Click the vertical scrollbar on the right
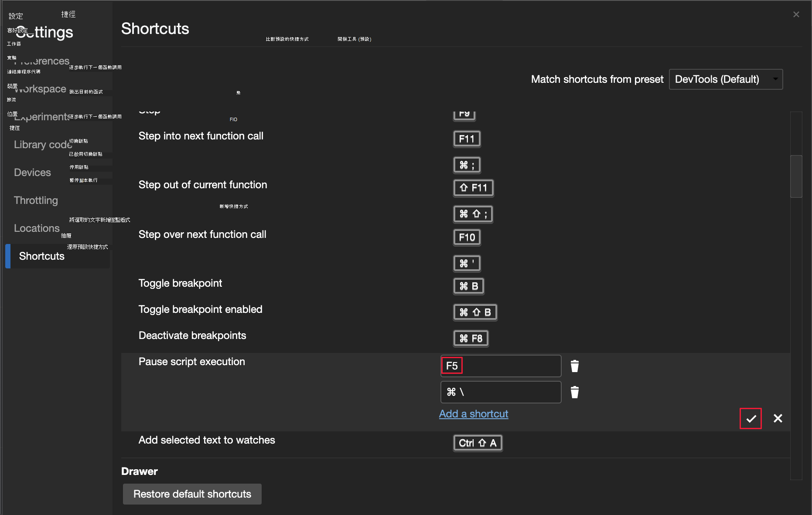The height and width of the screenshot is (515, 812). 795,176
